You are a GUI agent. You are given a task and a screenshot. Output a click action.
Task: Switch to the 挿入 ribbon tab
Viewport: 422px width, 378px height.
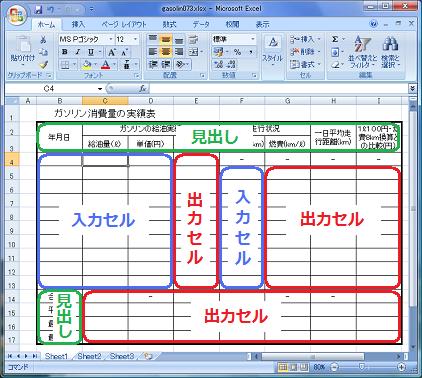click(x=78, y=24)
